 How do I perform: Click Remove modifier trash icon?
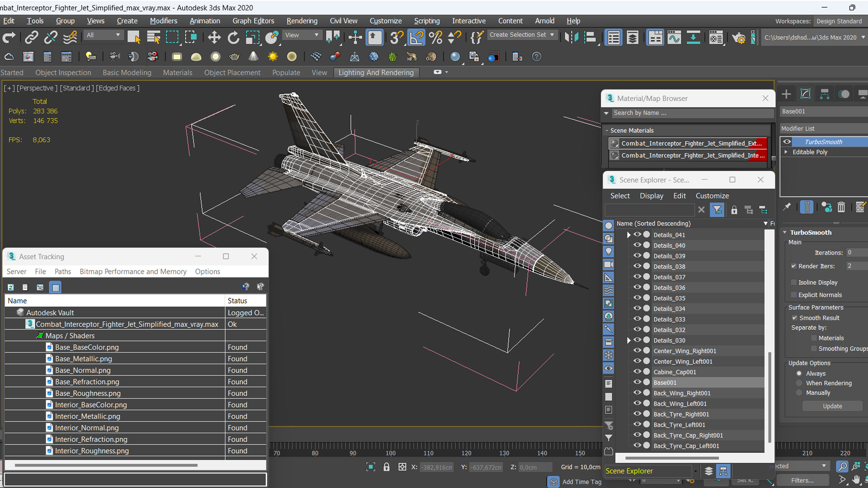click(x=841, y=207)
